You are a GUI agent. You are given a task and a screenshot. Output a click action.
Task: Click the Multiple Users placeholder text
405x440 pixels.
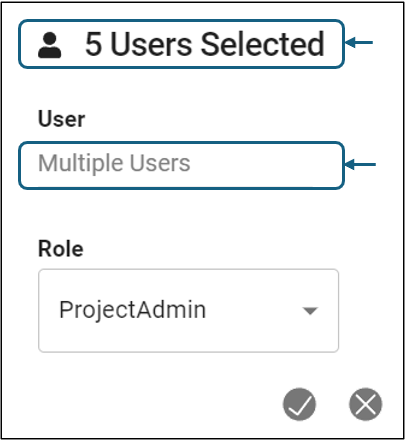pyautogui.click(x=114, y=163)
